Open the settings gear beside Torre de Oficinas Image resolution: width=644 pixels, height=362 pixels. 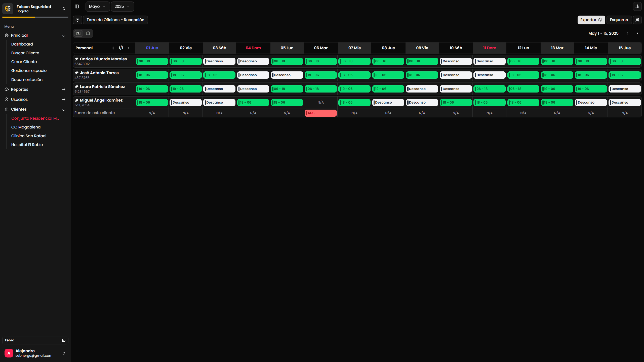77,20
